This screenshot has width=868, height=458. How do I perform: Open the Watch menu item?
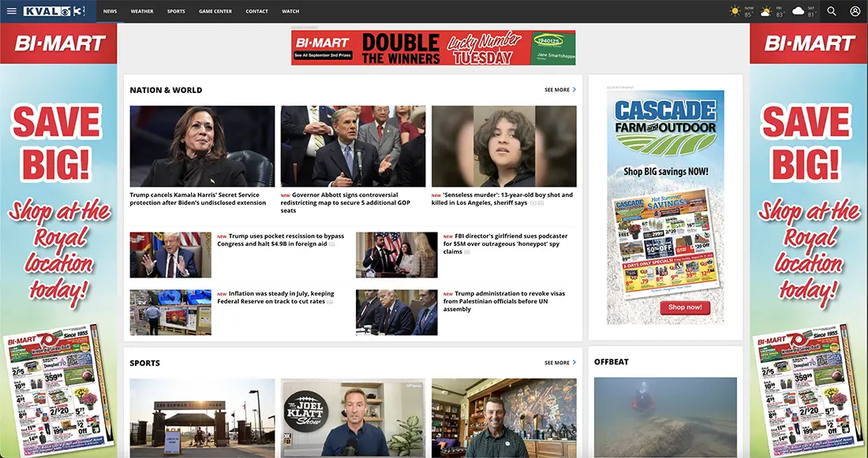pos(290,11)
